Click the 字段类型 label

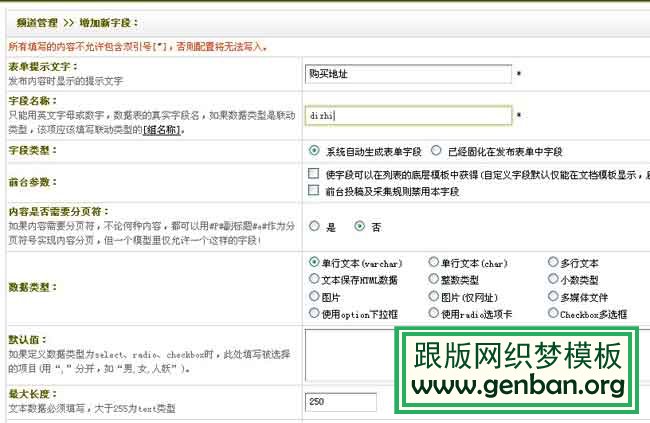(32, 151)
